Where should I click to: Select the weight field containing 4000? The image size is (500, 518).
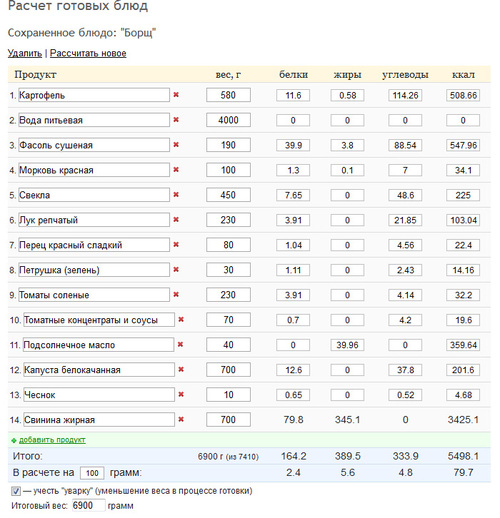pos(228,120)
